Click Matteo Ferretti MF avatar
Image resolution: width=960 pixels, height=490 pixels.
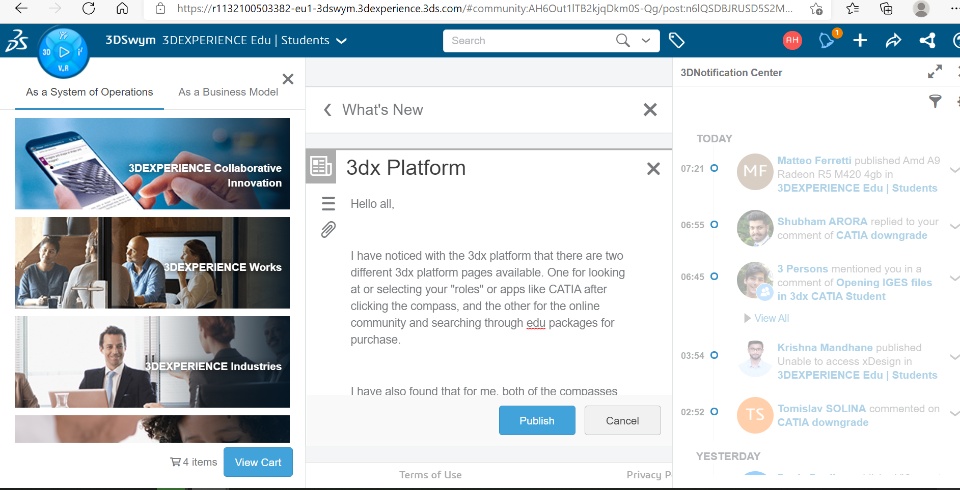[755, 172]
